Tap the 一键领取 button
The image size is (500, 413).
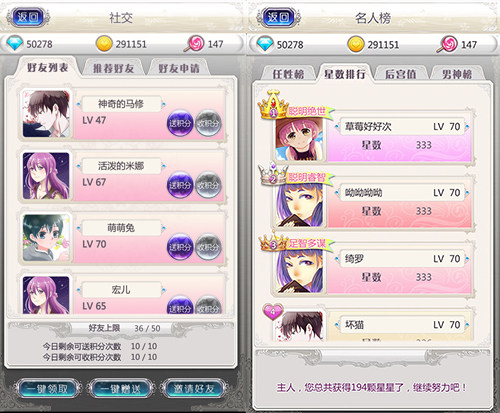[x=47, y=389]
